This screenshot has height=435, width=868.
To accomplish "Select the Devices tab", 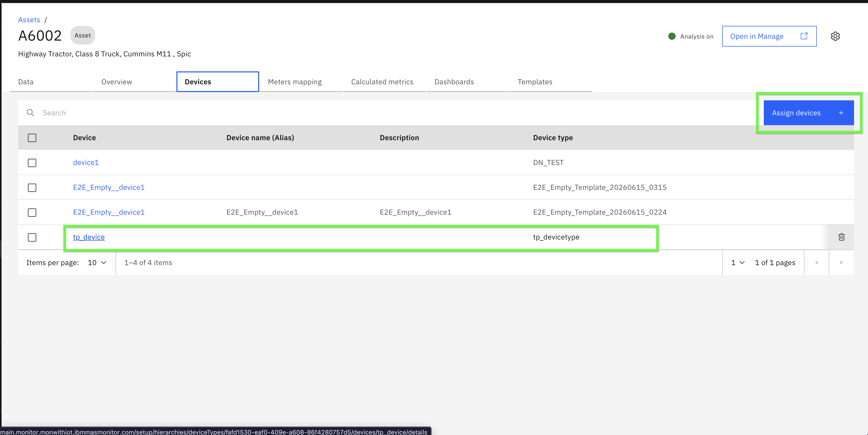I will point(218,82).
